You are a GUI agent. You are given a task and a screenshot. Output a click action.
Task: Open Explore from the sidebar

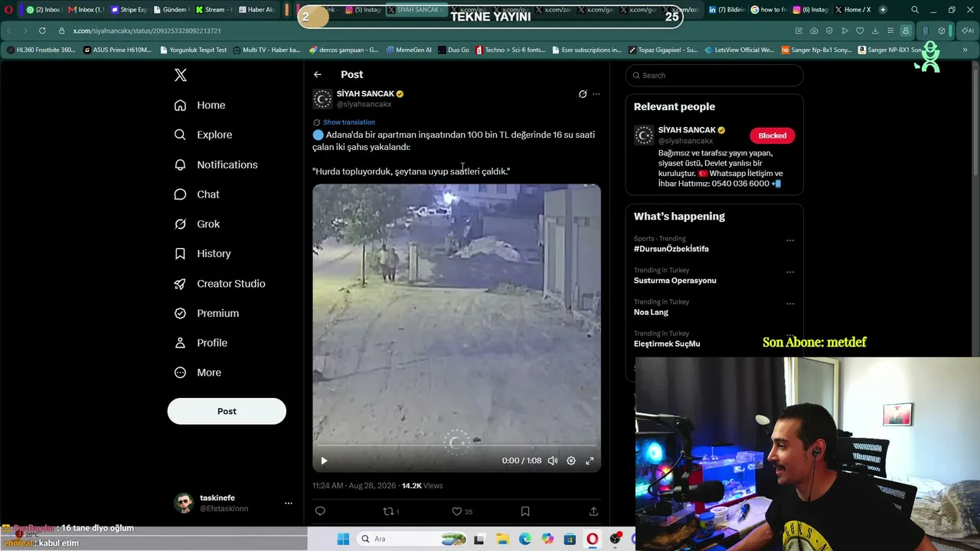tap(203, 135)
